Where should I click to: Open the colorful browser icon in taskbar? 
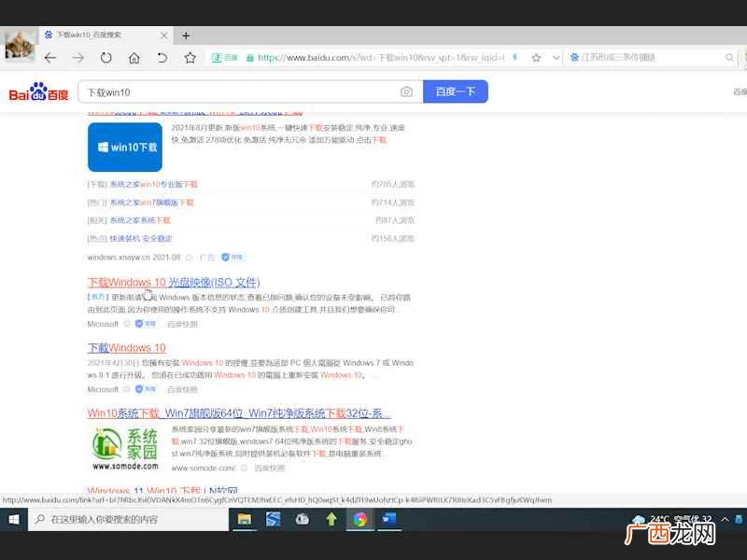click(360, 519)
